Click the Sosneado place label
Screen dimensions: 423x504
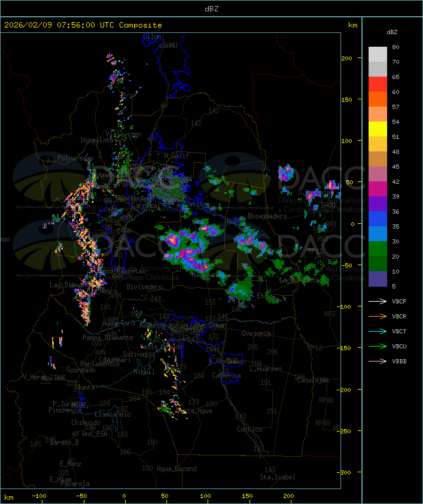pos(81,370)
